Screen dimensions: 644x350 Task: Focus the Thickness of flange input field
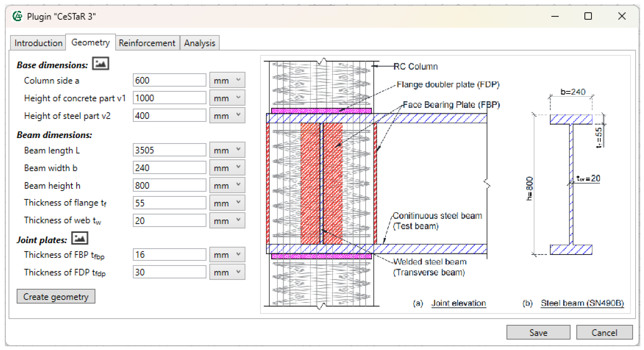click(169, 203)
